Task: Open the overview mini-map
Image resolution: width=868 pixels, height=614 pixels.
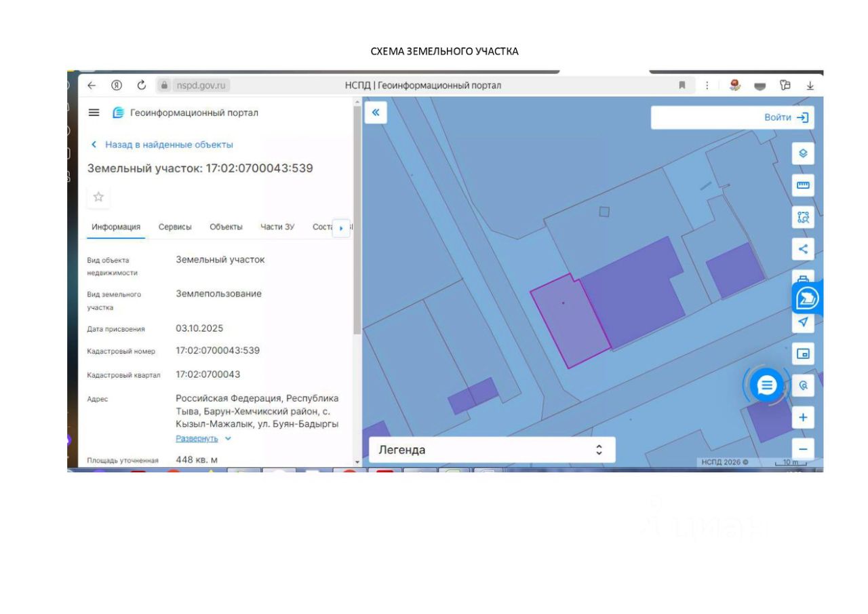Action: tap(803, 353)
